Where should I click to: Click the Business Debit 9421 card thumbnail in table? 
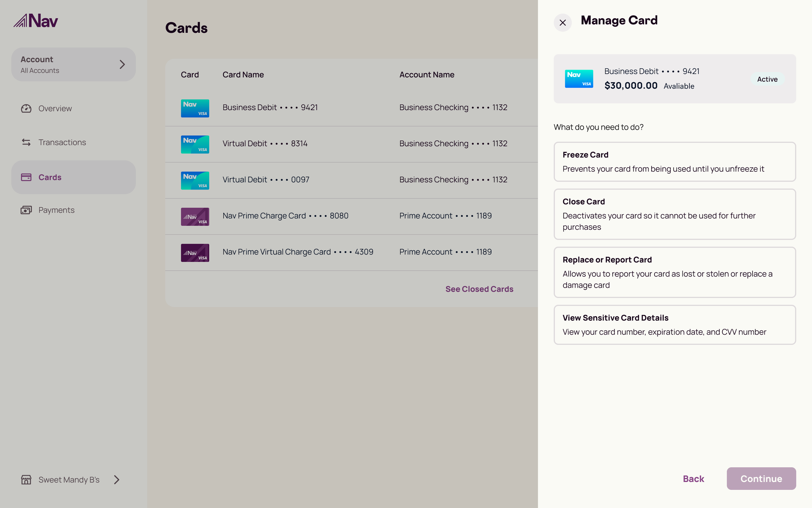pos(195,108)
